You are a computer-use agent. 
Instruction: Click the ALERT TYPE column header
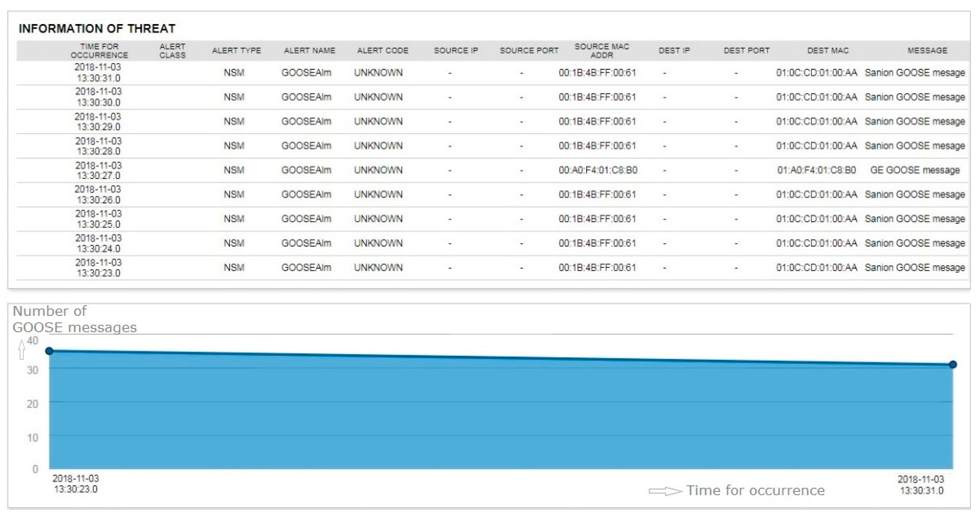(x=236, y=51)
